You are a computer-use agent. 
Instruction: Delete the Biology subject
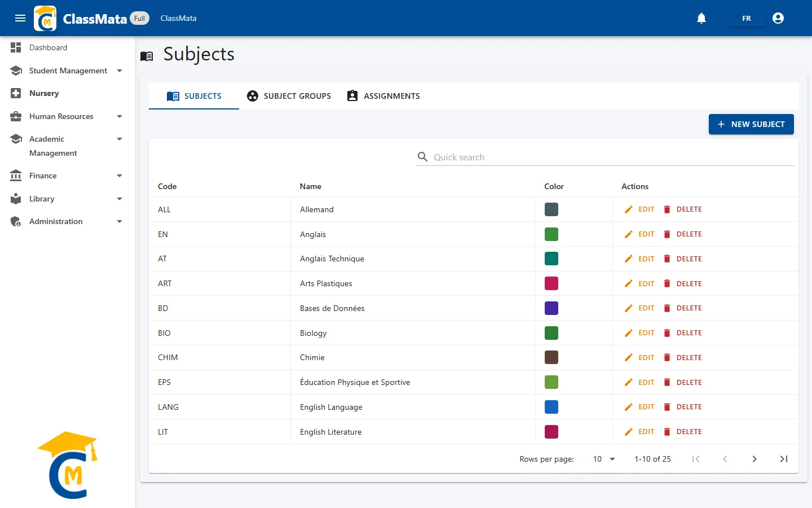coord(682,333)
